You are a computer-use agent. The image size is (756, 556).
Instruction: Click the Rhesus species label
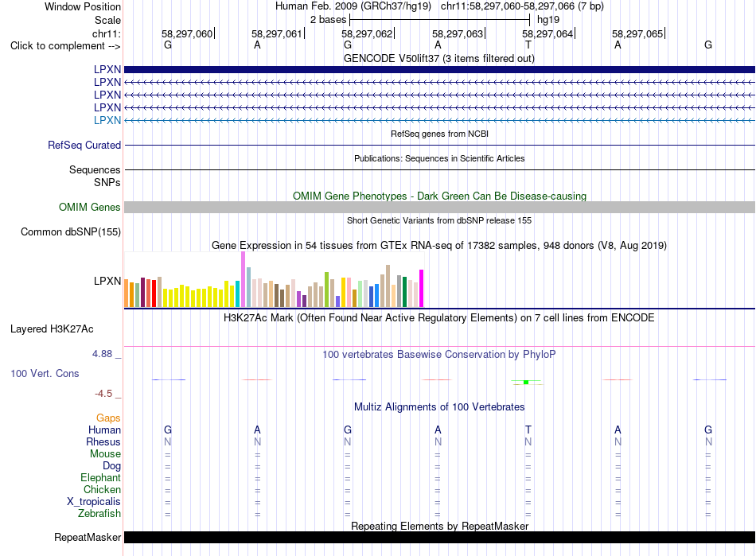(103, 441)
